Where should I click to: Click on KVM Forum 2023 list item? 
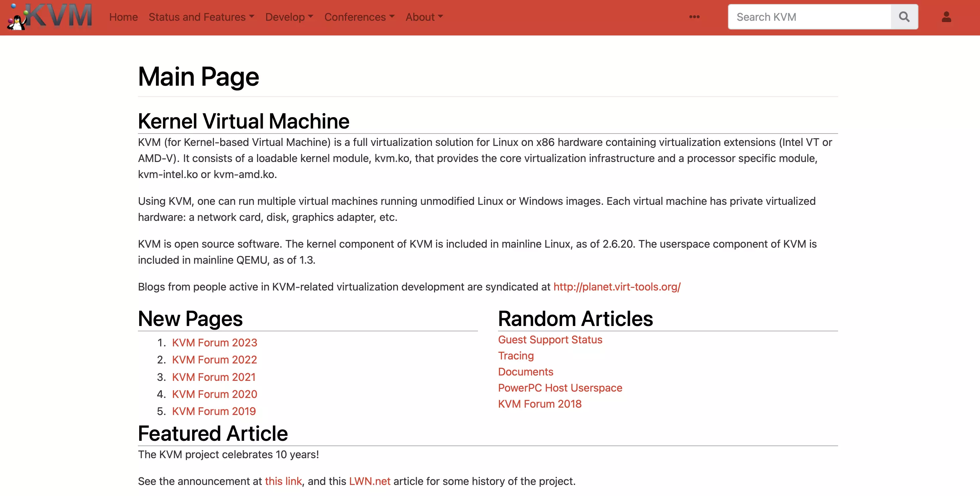point(215,342)
